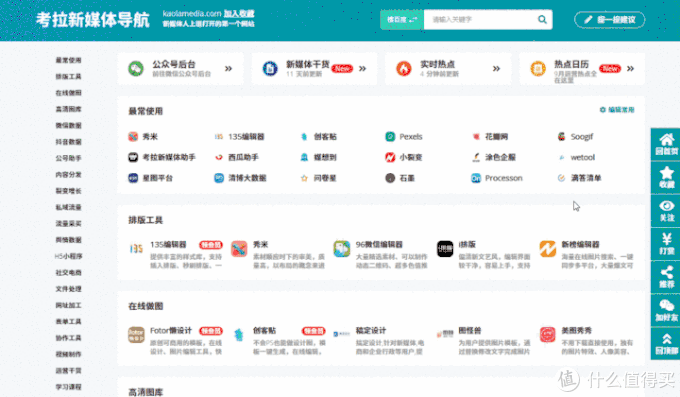Focus the keyword search input field
Screen dimensions: 680x397
click(480, 20)
